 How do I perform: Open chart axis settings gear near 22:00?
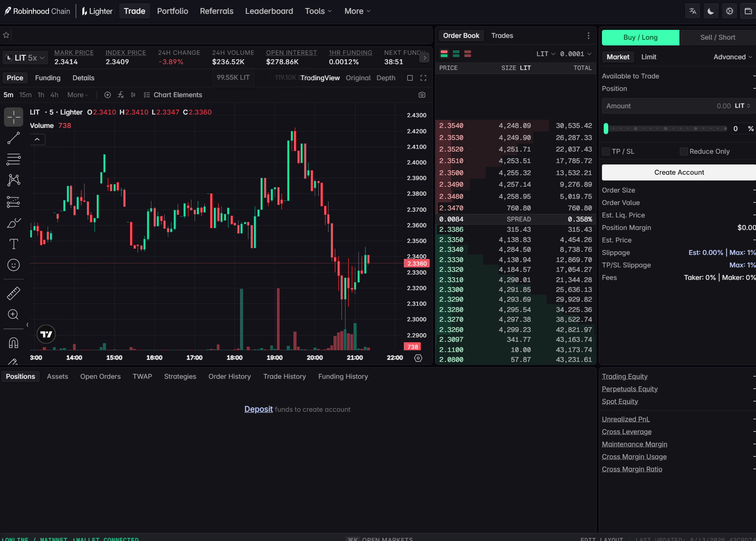click(x=418, y=358)
